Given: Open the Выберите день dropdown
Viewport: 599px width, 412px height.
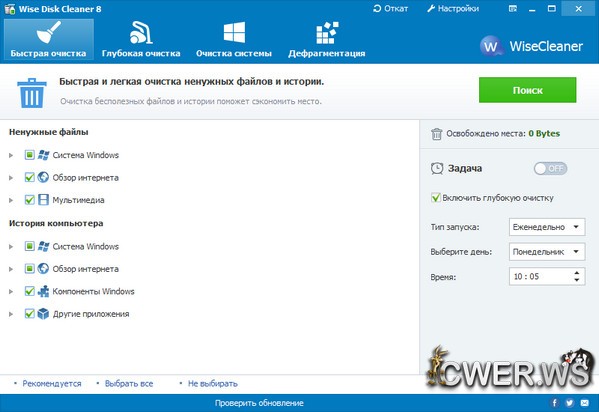Looking at the screenshot, I should [547, 252].
